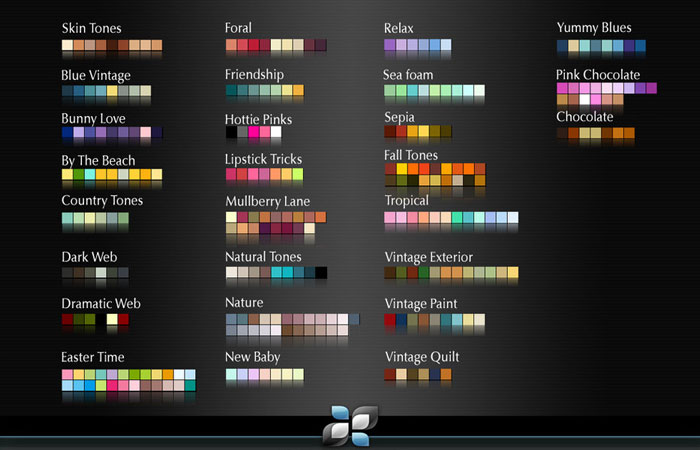Image resolution: width=700 pixels, height=450 pixels.
Task: Pick the white swatch in Hottie Pinks
Action: coord(276,132)
